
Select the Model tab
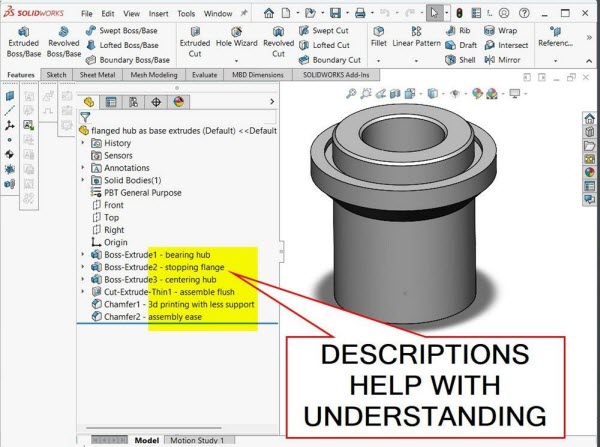point(147,440)
